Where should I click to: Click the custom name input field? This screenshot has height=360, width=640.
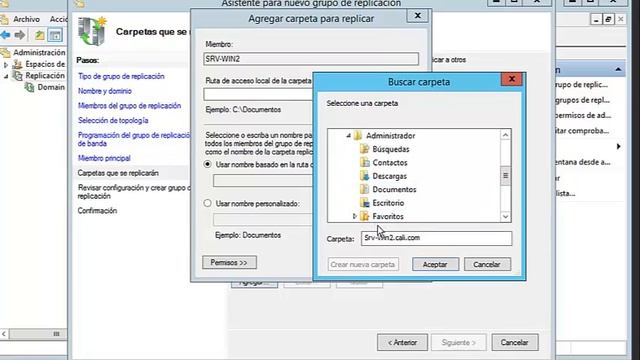click(x=263, y=220)
